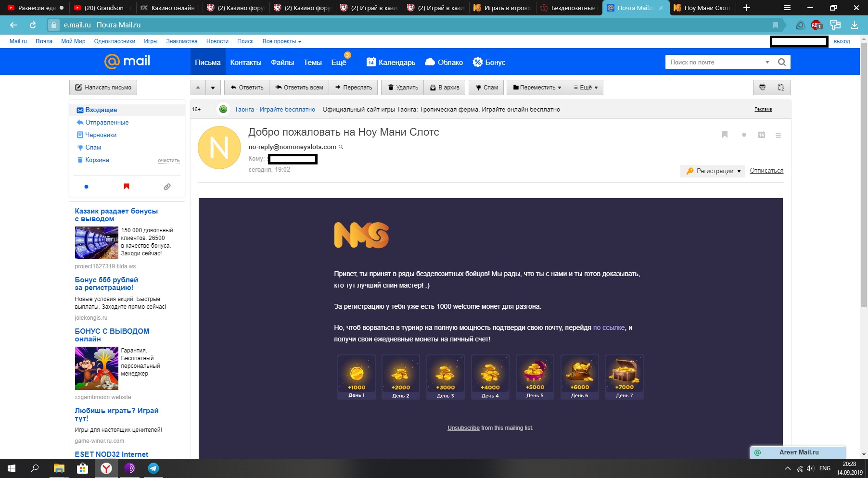Click the Mail.ru @mail logo
This screenshot has width=868, height=478.
tap(127, 61)
